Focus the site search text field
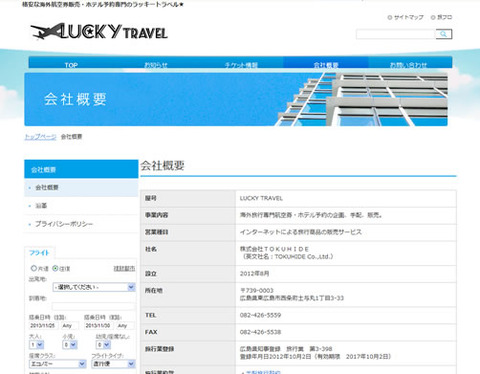480x374 pixels. [396, 34]
